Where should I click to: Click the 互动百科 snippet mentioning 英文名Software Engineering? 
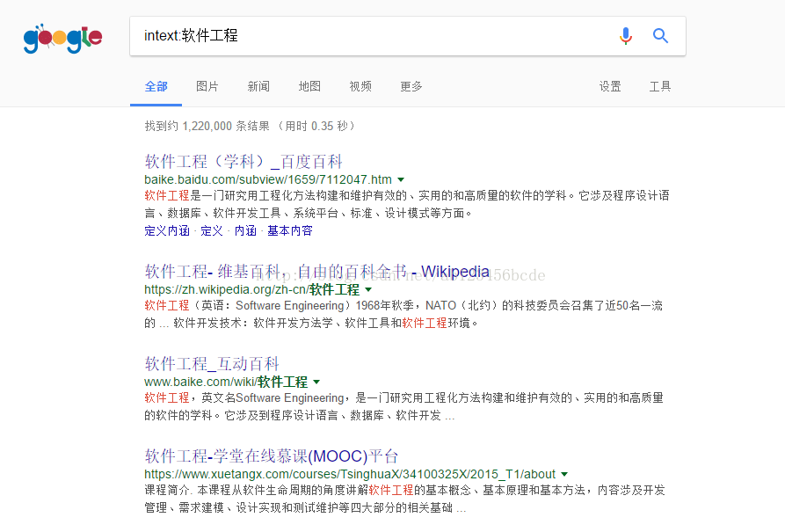coord(403,407)
